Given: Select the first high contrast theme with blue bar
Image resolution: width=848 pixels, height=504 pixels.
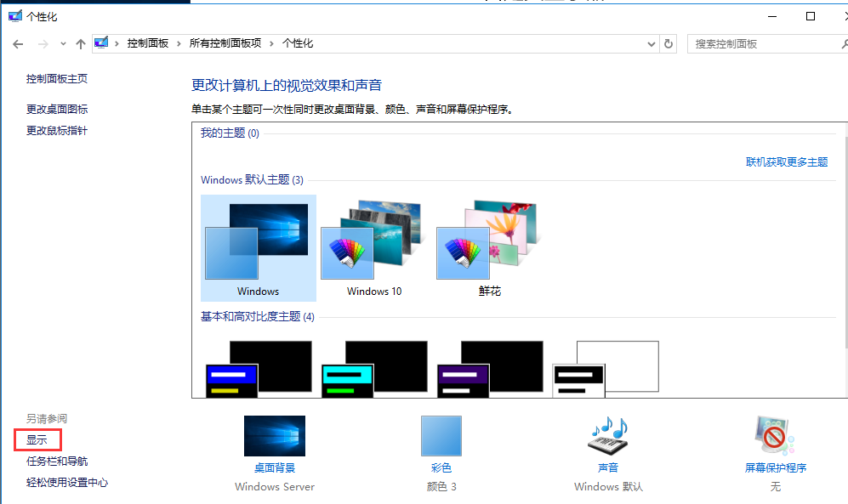Looking at the screenshot, I should (259, 368).
